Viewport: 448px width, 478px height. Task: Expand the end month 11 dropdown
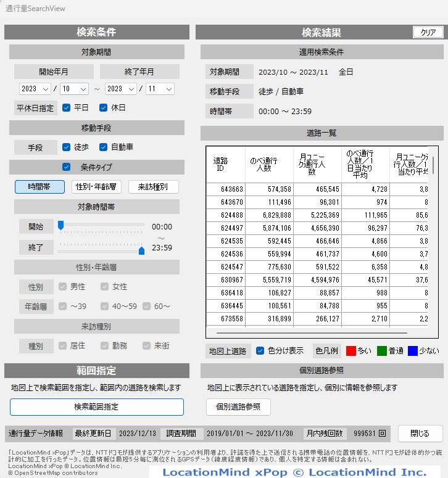tap(160, 89)
